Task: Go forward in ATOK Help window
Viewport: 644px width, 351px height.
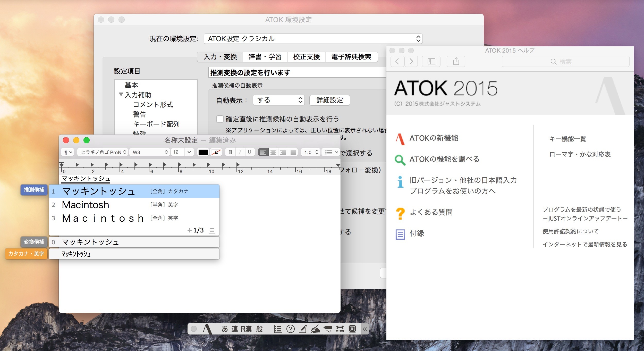Action: click(x=411, y=61)
